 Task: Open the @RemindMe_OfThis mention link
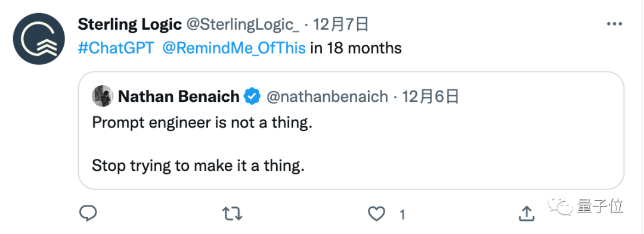tap(234, 48)
